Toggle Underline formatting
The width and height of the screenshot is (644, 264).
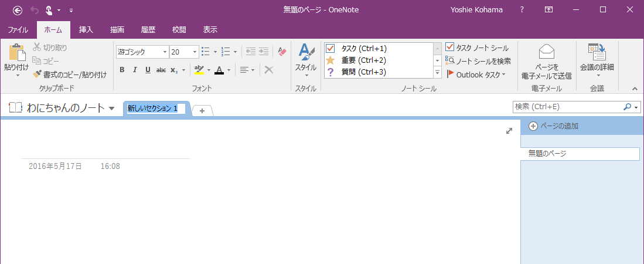pyautogui.click(x=148, y=70)
